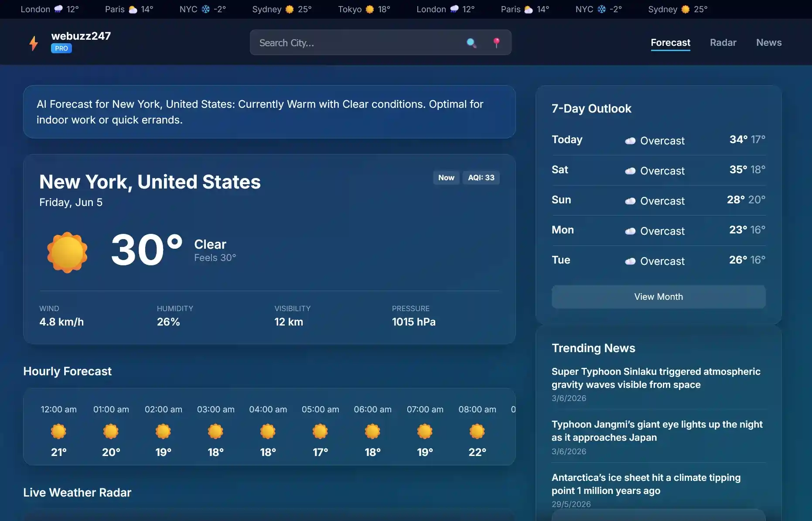
Task: Click the location pin icon
Action: point(496,43)
